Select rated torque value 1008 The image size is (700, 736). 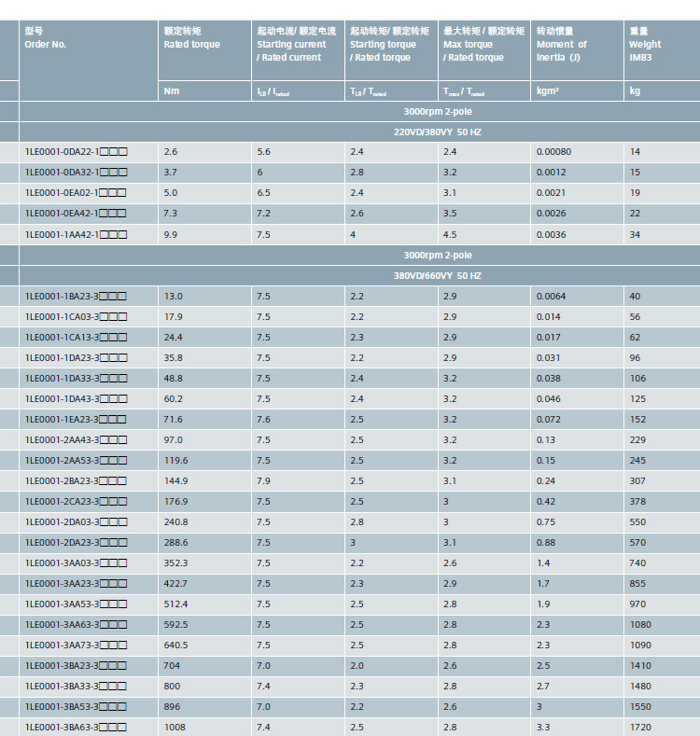point(175,727)
